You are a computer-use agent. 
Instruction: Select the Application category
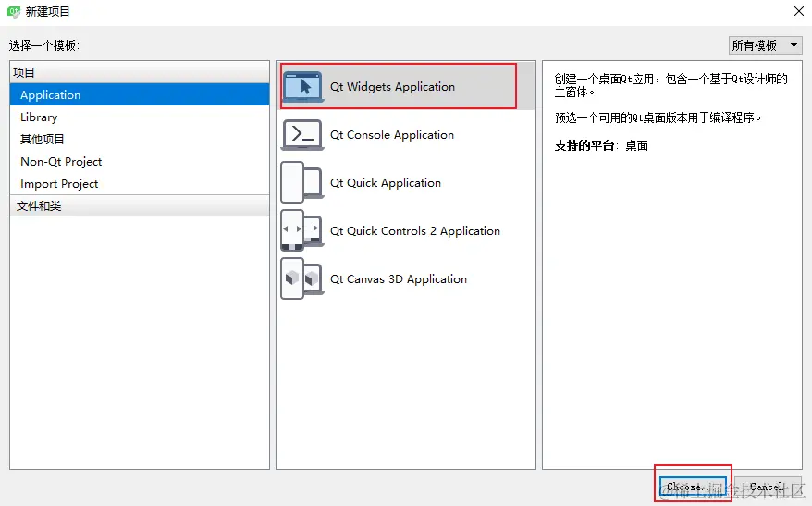click(140, 94)
